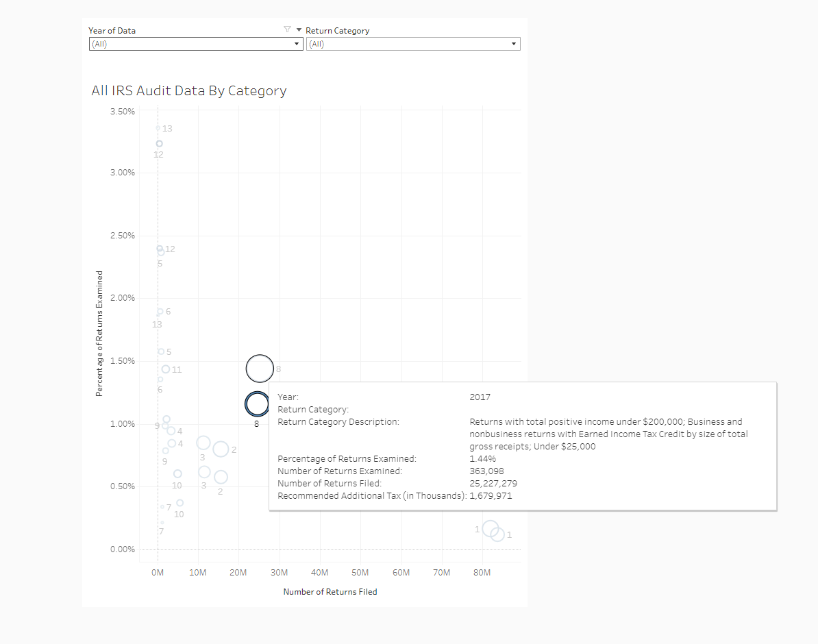Viewport: 818px width, 644px height.
Task: Select the bubble 1 closest to 80M
Action: click(x=490, y=529)
